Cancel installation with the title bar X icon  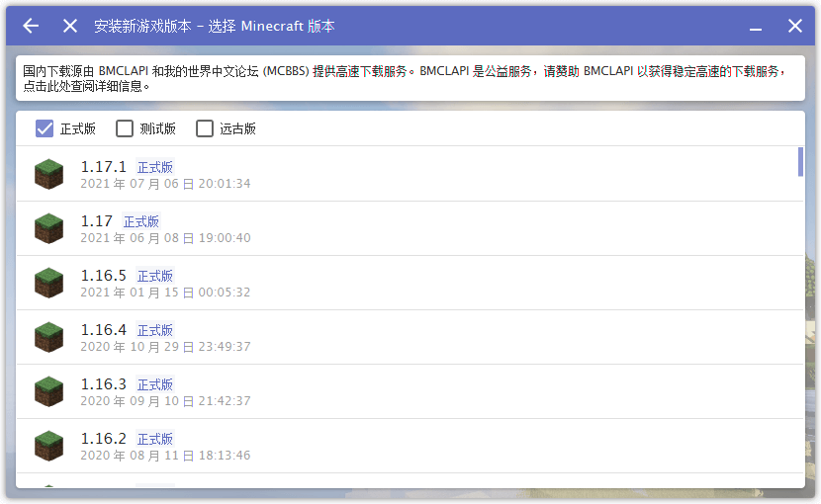click(70, 26)
